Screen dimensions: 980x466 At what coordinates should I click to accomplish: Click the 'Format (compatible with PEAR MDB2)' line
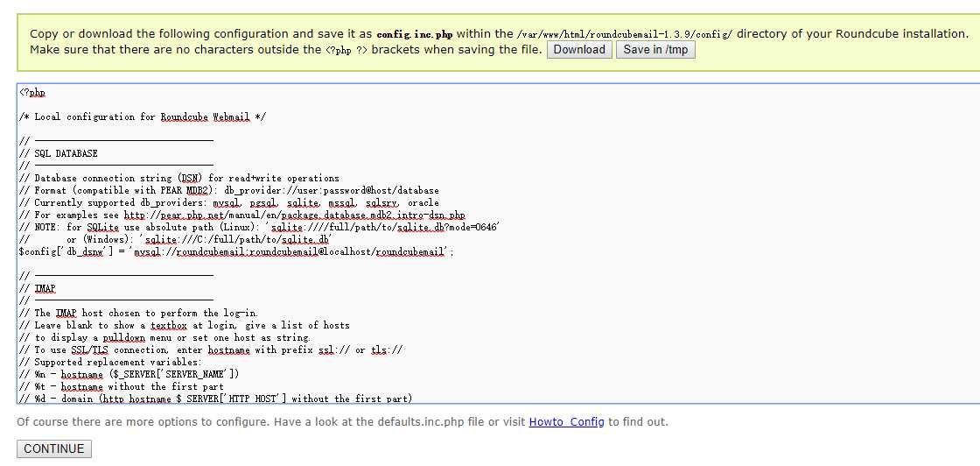[x=229, y=190]
